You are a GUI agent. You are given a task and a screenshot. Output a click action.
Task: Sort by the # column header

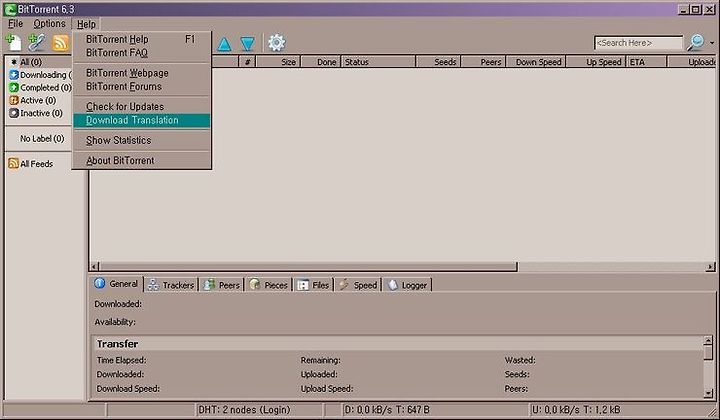(248, 62)
